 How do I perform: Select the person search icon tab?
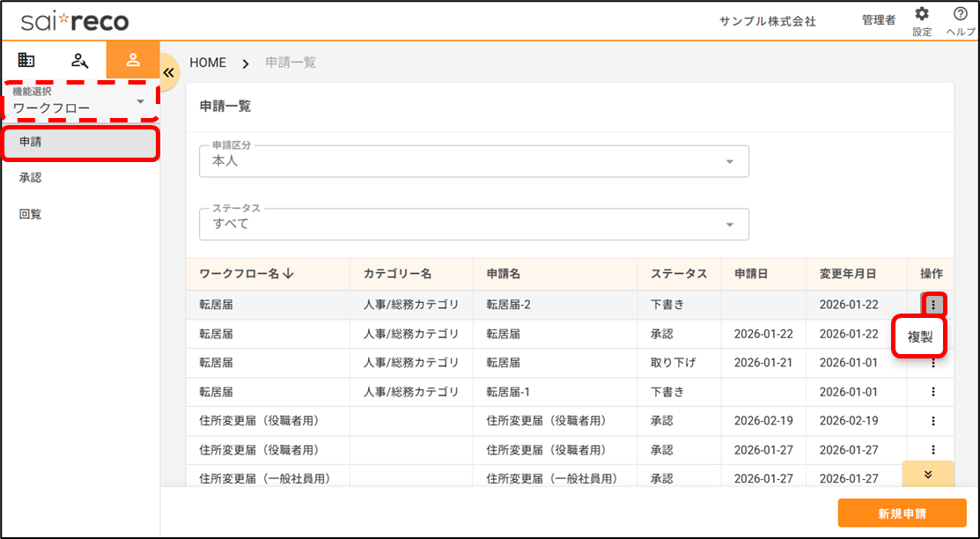pyautogui.click(x=80, y=60)
